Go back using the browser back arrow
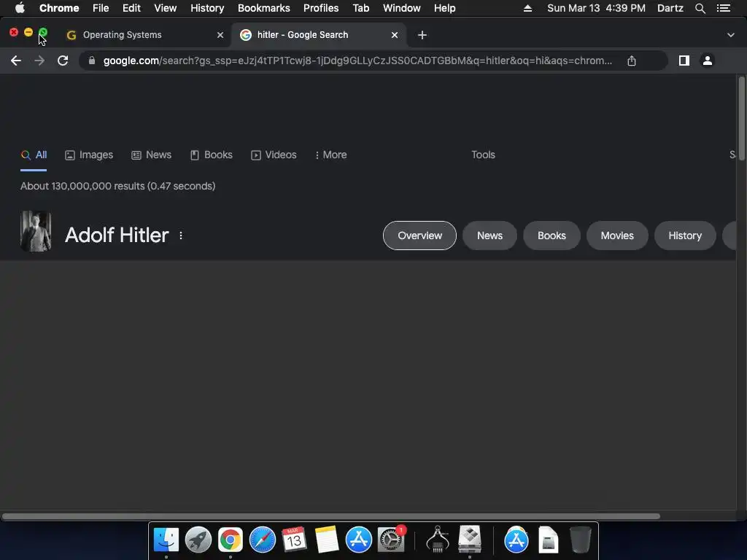This screenshot has height=560, width=747. [16, 61]
